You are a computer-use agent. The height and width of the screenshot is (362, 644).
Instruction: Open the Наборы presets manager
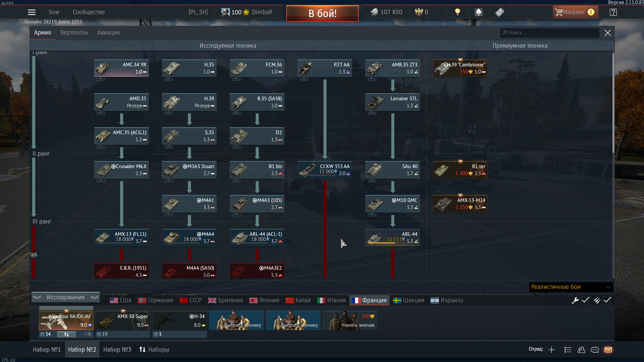click(x=154, y=350)
